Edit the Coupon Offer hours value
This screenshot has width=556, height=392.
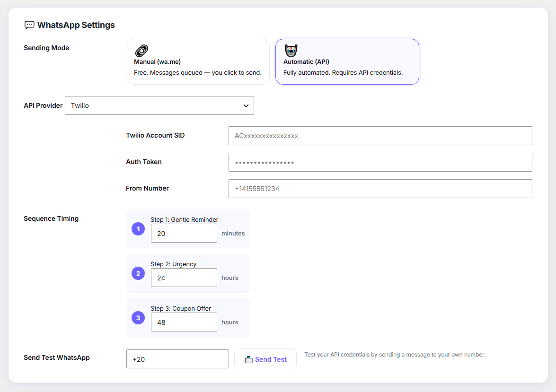coord(184,322)
